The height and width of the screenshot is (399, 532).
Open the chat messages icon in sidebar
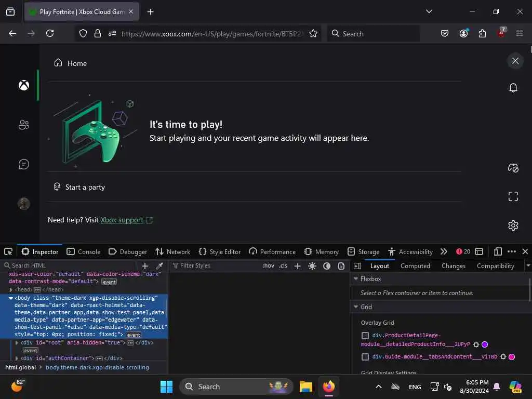pos(24,164)
